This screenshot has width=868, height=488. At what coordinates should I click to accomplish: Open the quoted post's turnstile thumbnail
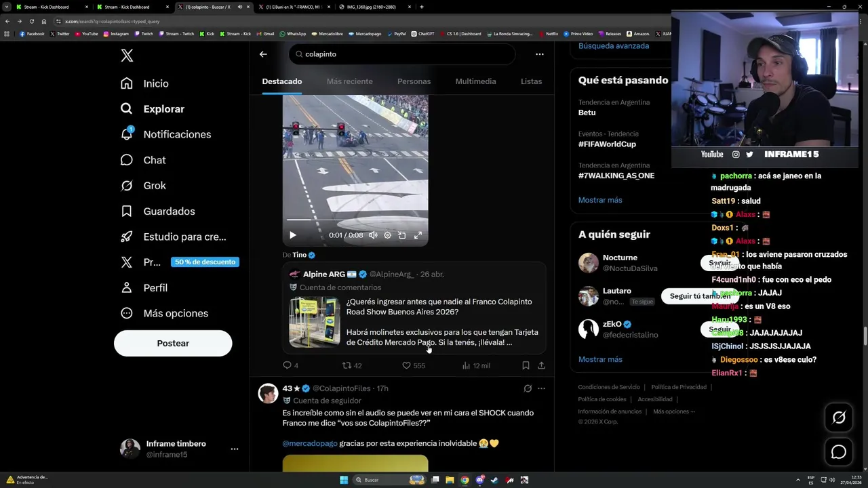315,322
